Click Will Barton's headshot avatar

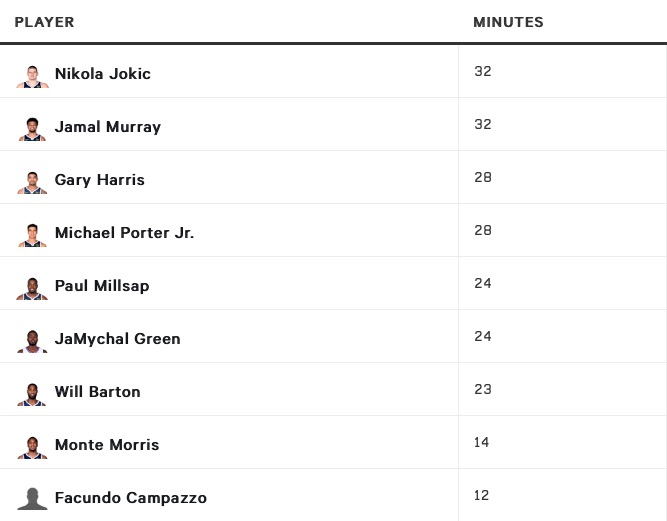(x=32, y=393)
